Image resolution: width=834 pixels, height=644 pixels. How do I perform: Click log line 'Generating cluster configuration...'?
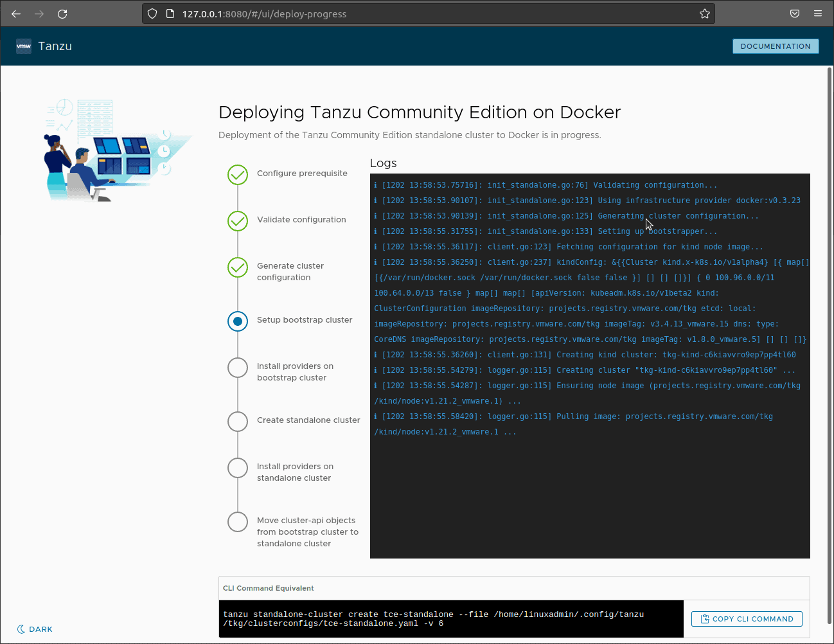coord(566,216)
